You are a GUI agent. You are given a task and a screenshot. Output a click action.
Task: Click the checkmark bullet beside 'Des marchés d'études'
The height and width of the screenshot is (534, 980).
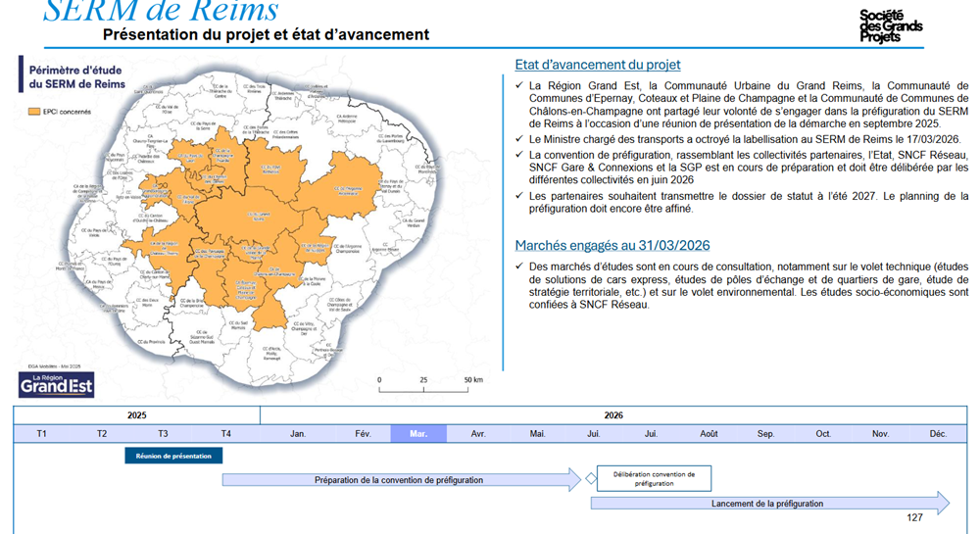click(518, 267)
